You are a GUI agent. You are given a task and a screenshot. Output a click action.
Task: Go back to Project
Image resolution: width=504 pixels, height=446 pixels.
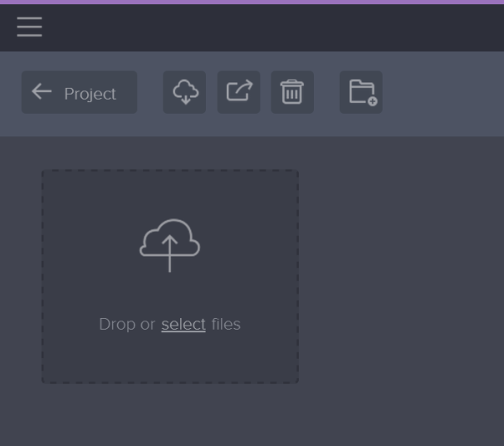coord(79,92)
